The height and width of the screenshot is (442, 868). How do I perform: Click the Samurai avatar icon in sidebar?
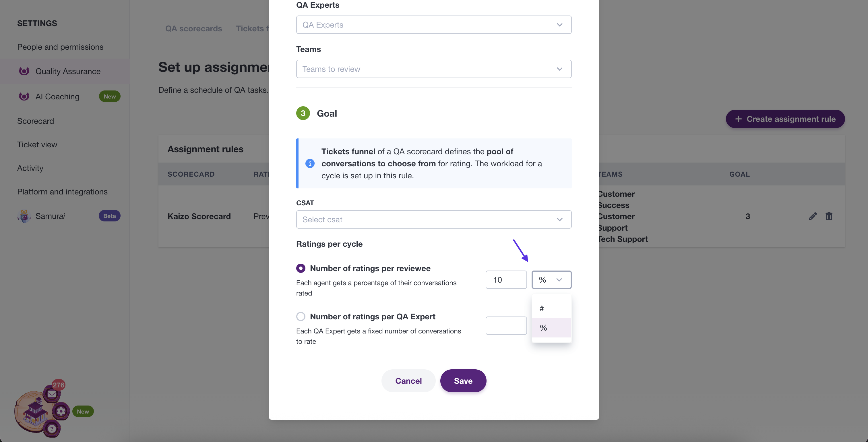coord(24,216)
